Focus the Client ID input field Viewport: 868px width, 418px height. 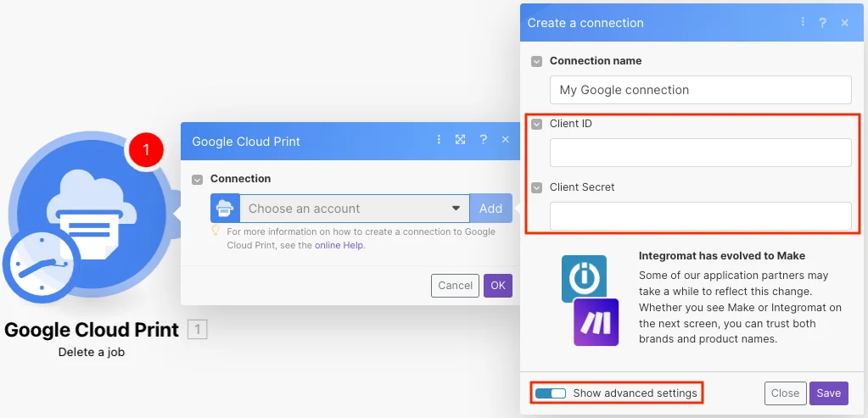tap(700, 153)
